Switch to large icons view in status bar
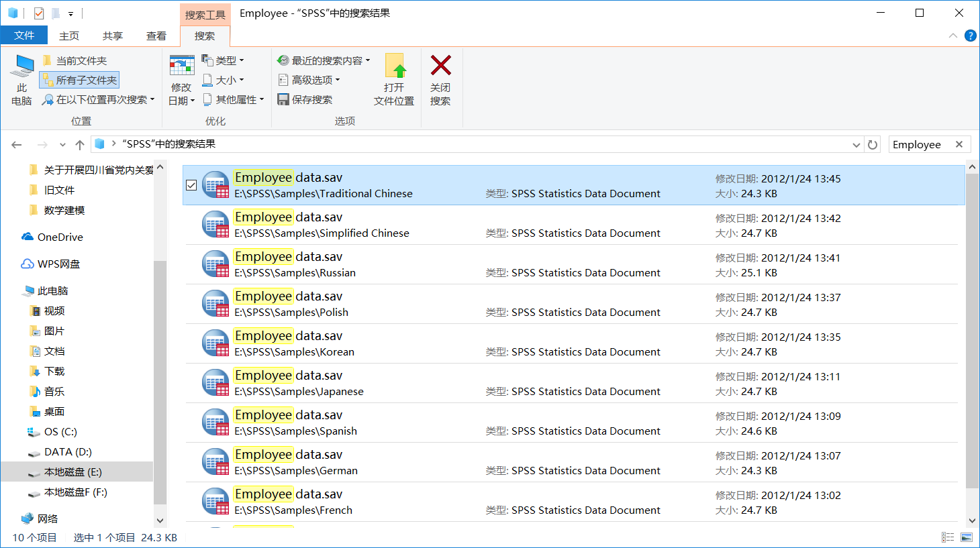The width and height of the screenshot is (980, 548). (x=967, y=537)
